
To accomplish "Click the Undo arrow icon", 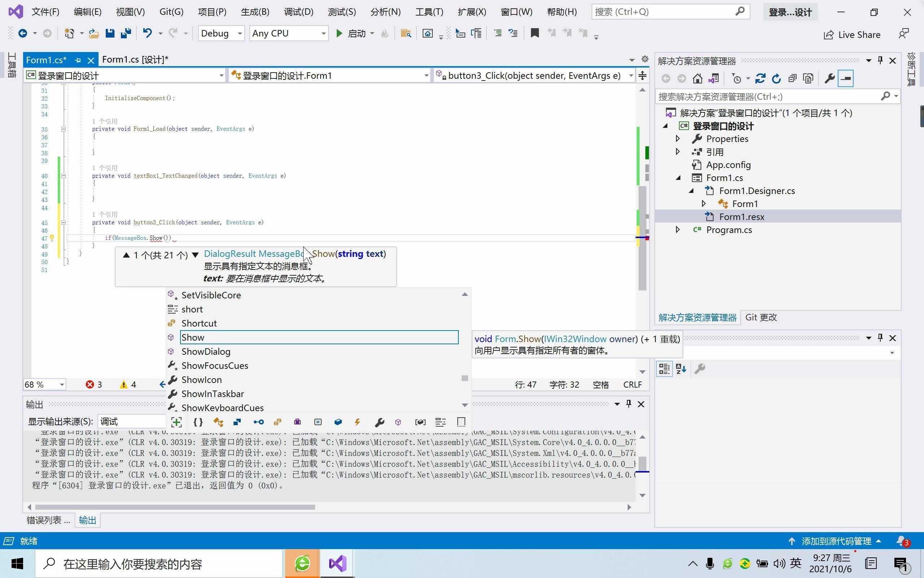I will (x=147, y=34).
